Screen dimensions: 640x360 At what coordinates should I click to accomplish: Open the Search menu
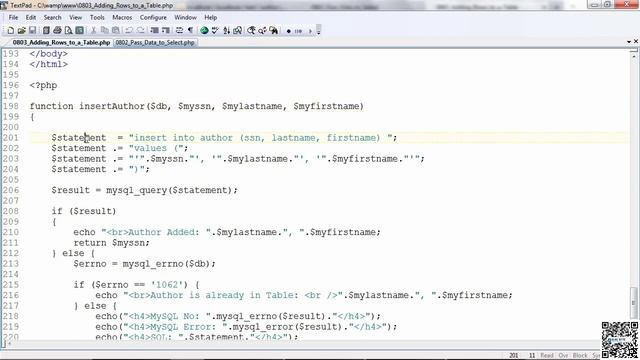click(x=52, y=17)
